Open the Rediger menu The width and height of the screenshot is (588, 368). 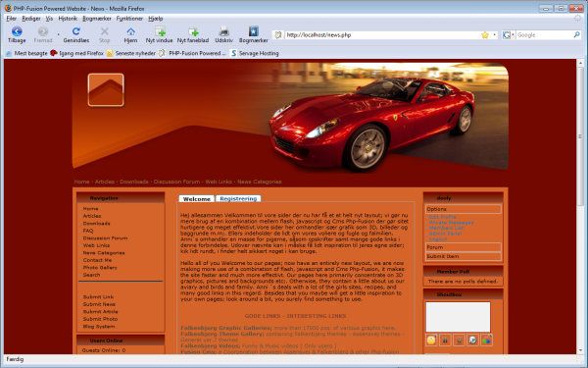click(31, 19)
